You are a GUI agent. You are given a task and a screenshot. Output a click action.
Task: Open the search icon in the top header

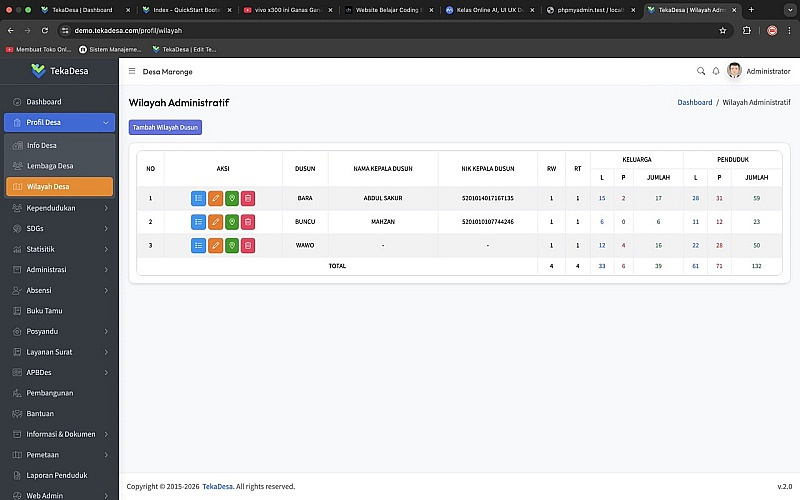(x=701, y=71)
